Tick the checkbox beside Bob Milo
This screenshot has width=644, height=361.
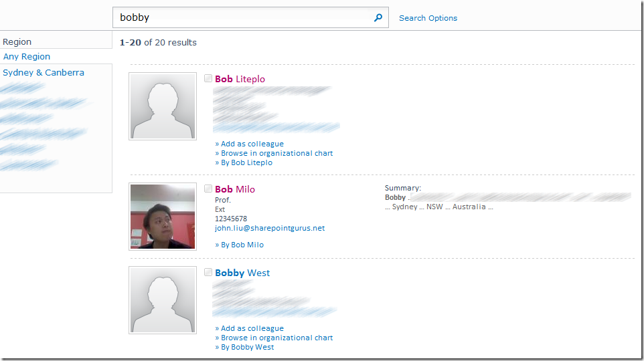(208, 189)
